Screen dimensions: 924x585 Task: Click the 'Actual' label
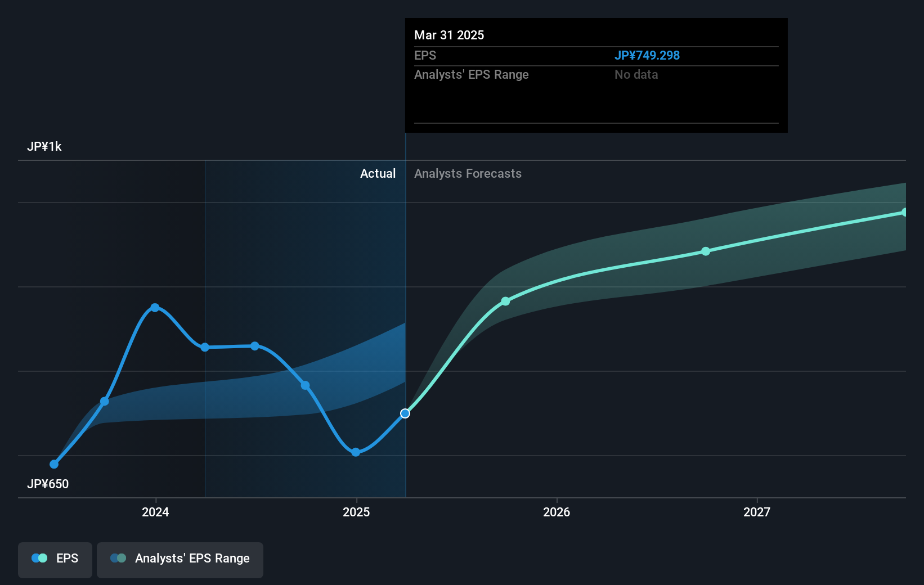[x=378, y=173]
